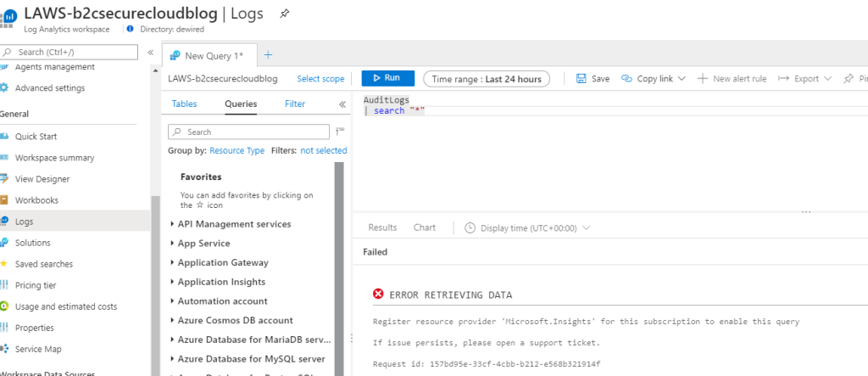Expand the API Management services group
Image resolution: width=868 pixels, height=376 pixels.
coord(234,224)
